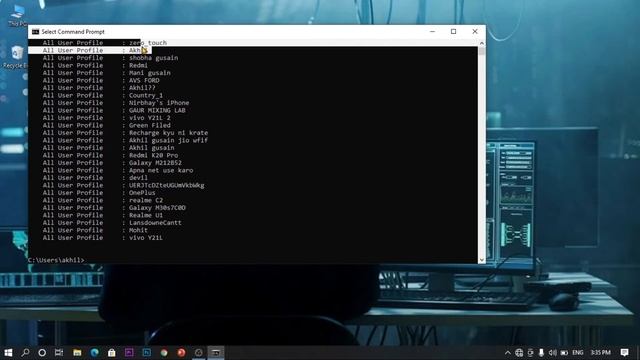Click 'Redmi K20 Pro' profile text
The height and width of the screenshot is (360, 640).
pyautogui.click(x=153, y=155)
